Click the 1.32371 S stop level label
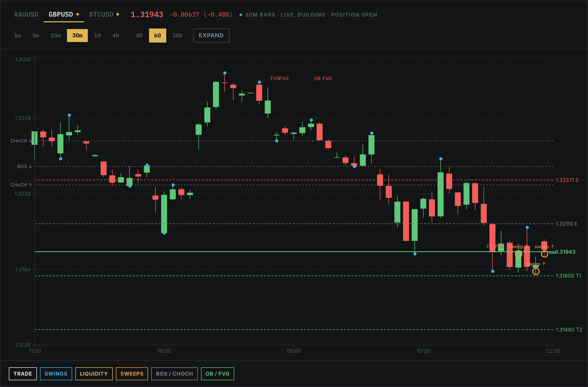Viewport: 588px width, 387px height. 567,180
